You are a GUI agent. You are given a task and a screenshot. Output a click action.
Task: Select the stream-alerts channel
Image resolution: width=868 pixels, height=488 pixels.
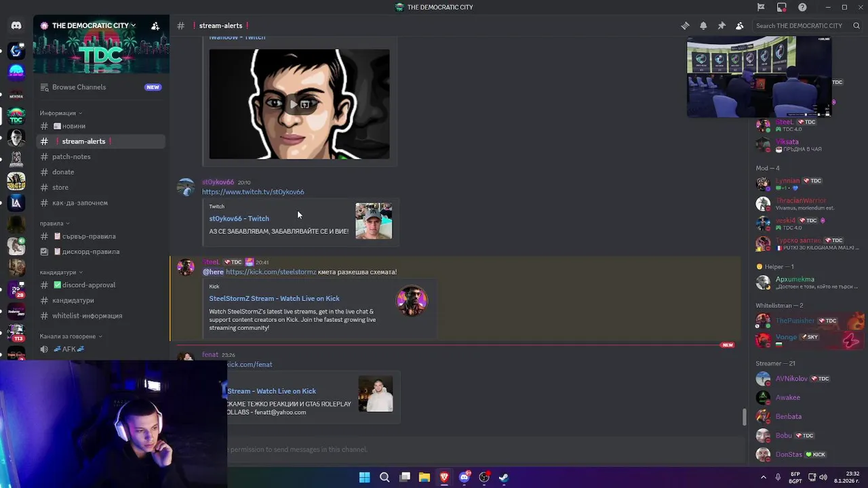point(100,141)
